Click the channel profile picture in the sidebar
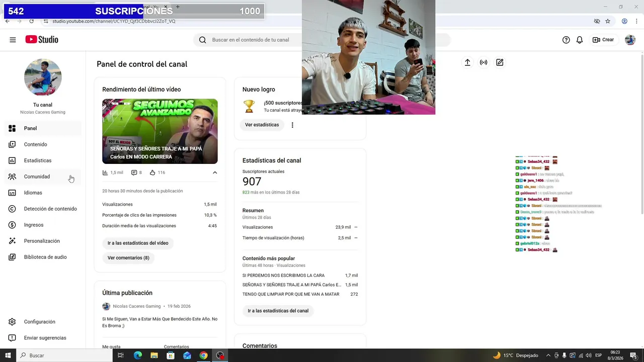The width and height of the screenshot is (644, 362). pos(43,77)
